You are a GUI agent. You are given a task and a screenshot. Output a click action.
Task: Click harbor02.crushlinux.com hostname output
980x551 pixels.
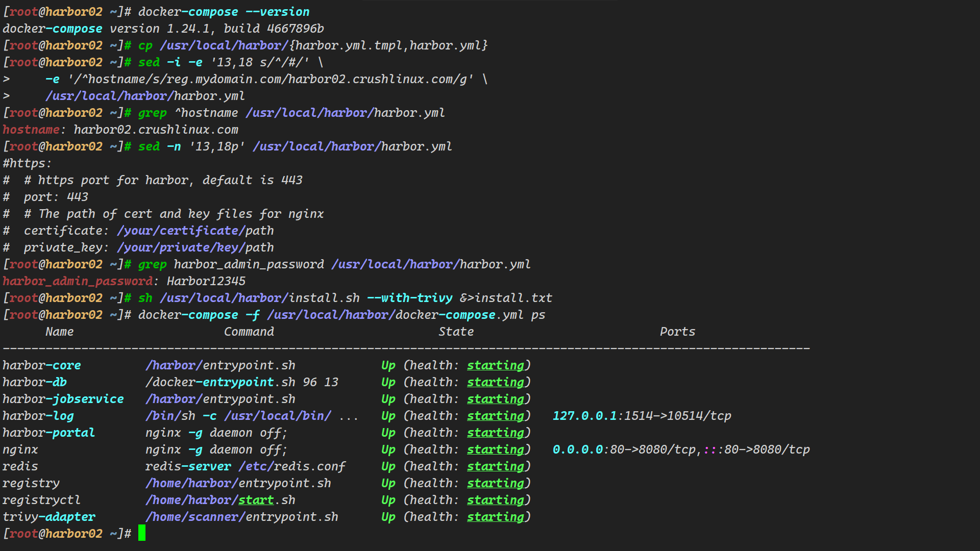point(156,130)
